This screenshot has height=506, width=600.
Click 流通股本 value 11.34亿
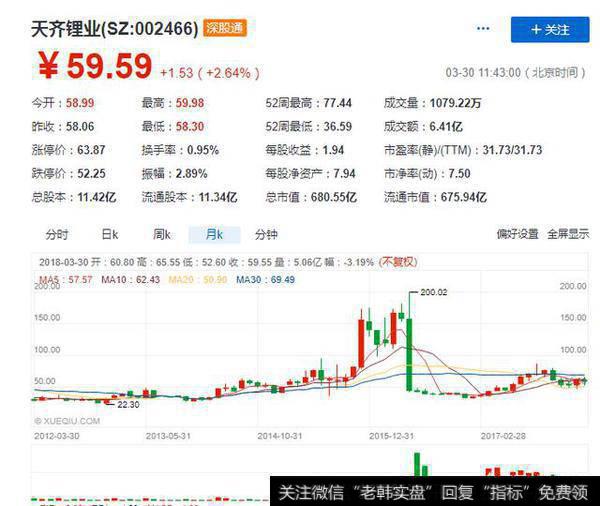coord(218,198)
